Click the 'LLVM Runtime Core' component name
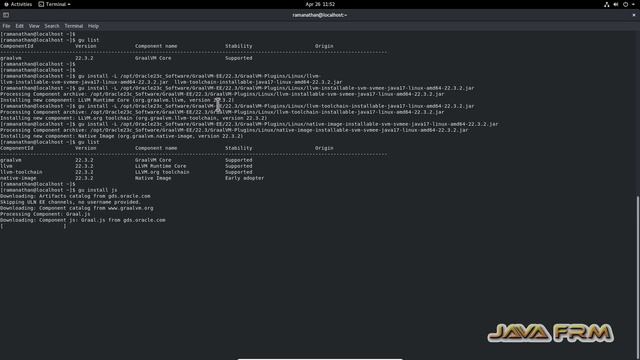The width and height of the screenshot is (640, 360). click(x=160, y=166)
